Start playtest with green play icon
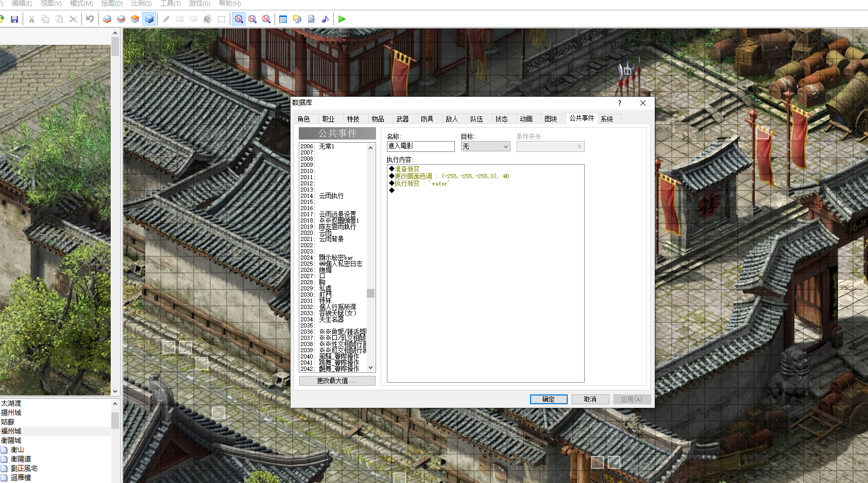The width and height of the screenshot is (868, 483). (x=342, y=19)
